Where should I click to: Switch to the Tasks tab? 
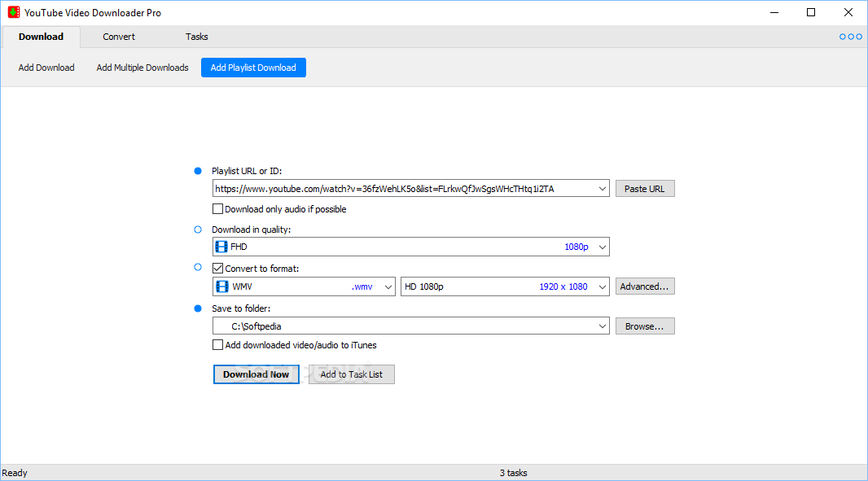pyautogui.click(x=196, y=37)
